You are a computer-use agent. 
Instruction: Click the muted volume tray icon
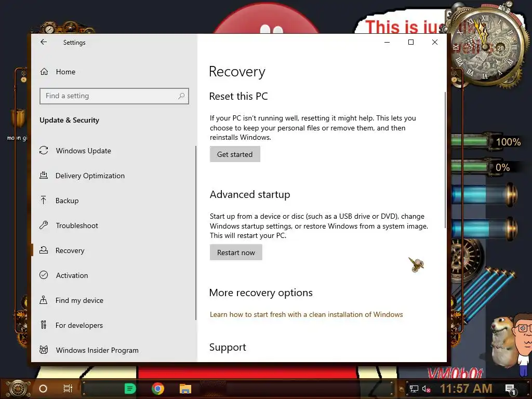tap(426, 389)
